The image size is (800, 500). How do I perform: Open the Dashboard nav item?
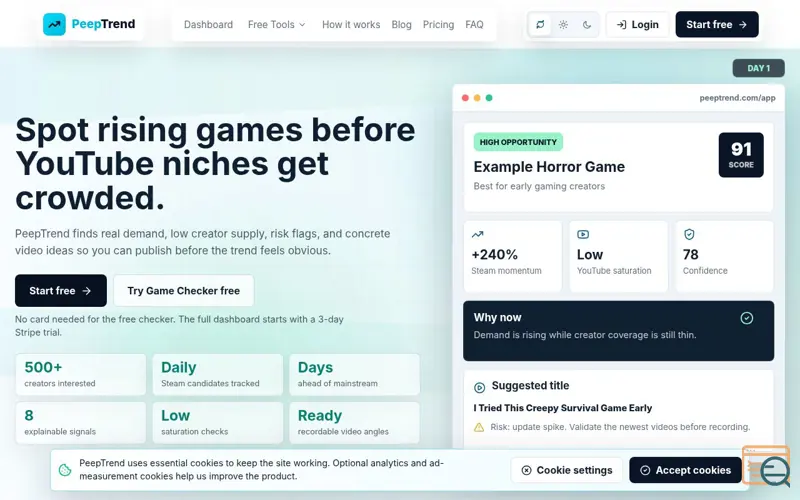(x=208, y=24)
